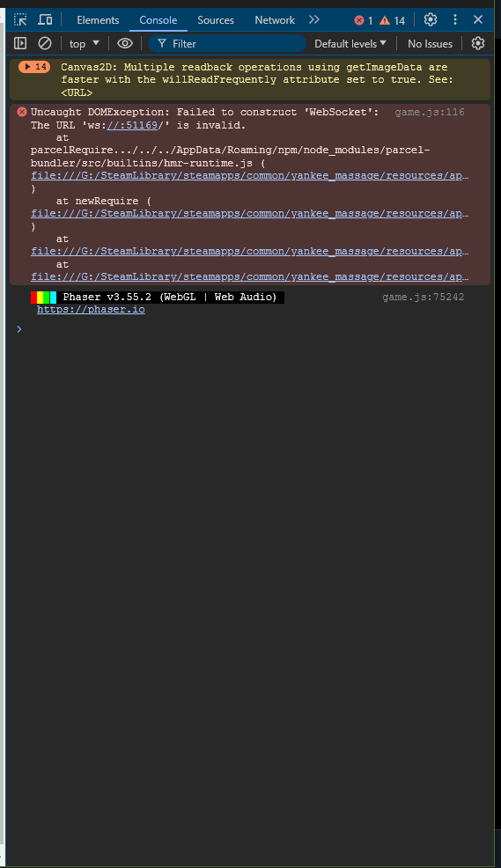Toggle the device toolbar icon
Screen dimensions: 501x868
tap(45, 20)
